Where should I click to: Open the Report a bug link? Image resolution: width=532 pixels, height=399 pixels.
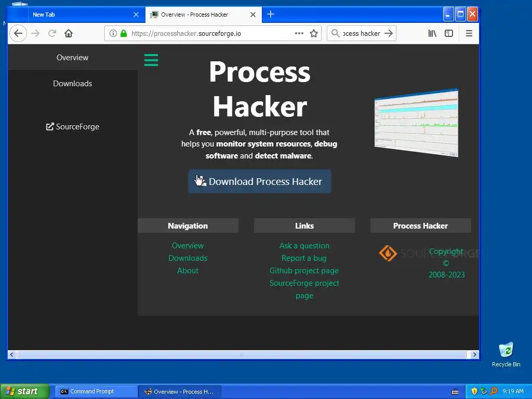(x=304, y=258)
